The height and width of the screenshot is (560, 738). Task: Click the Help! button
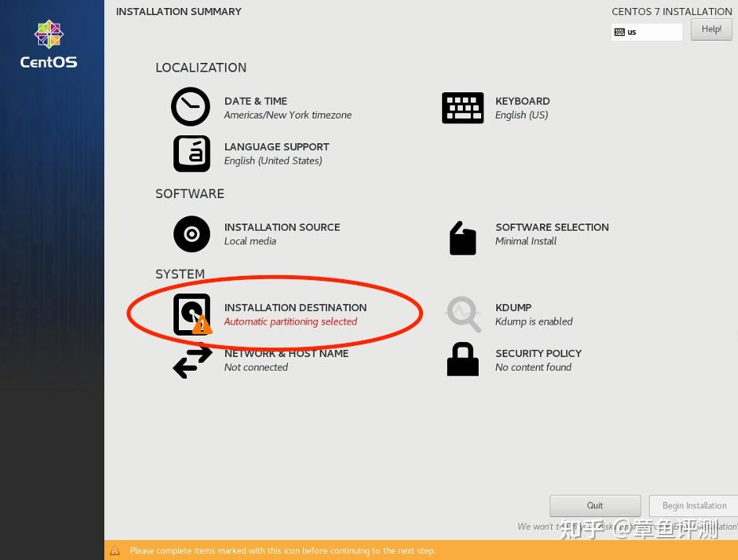click(711, 29)
